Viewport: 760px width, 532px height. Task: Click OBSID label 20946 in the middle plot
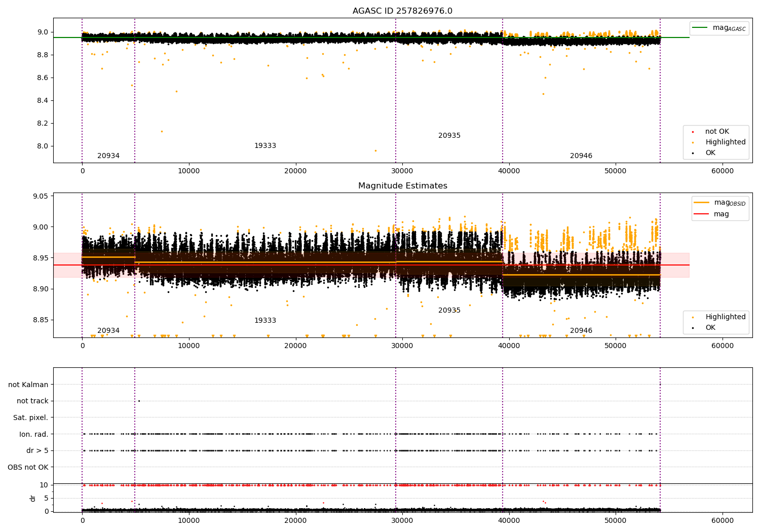(x=581, y=331)
